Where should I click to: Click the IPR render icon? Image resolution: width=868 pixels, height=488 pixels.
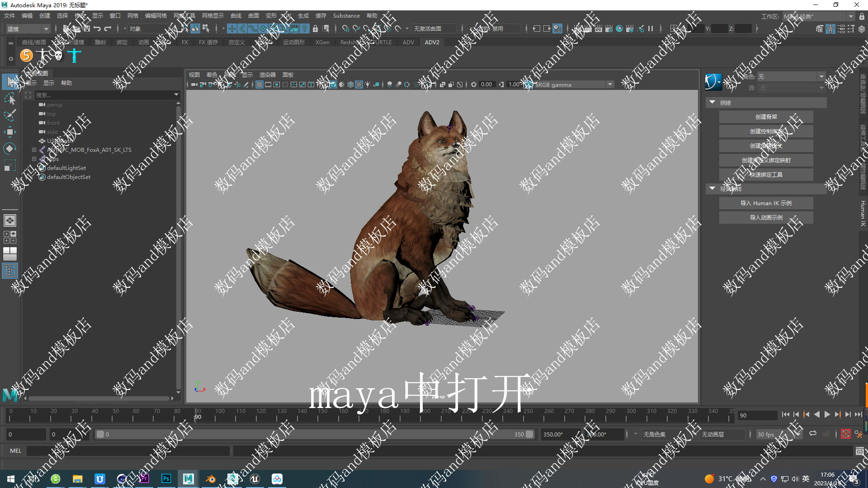point(599,28)
